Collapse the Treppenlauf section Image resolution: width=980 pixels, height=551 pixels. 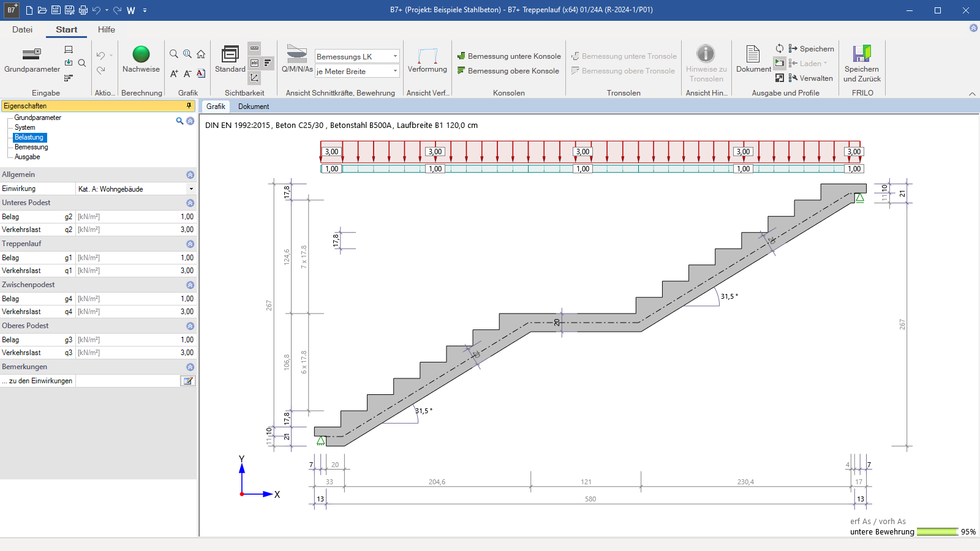tap(190, 244)
